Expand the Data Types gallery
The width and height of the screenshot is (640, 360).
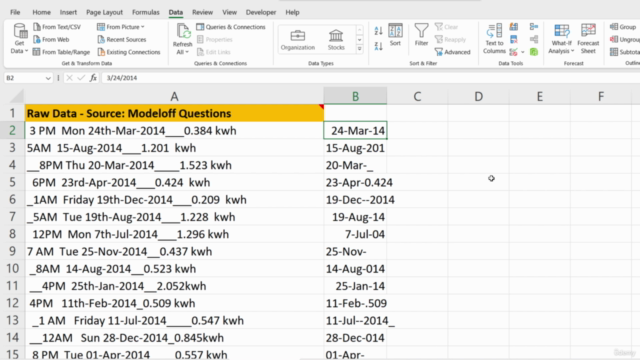(360, 49)
